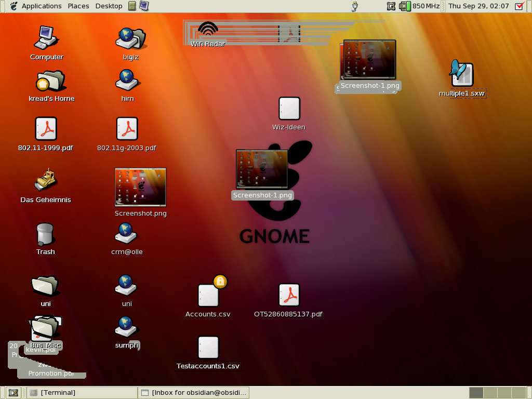The height and width of the screenshot is (399, 532).
Task: Click the OT52860885137.pdf file icon
Action: point(289,295)
